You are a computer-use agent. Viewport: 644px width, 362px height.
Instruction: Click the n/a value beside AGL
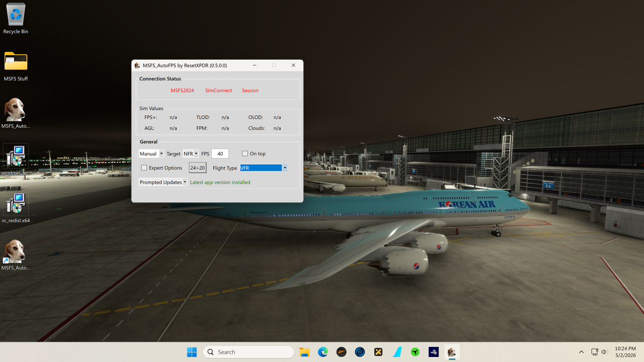173,128
